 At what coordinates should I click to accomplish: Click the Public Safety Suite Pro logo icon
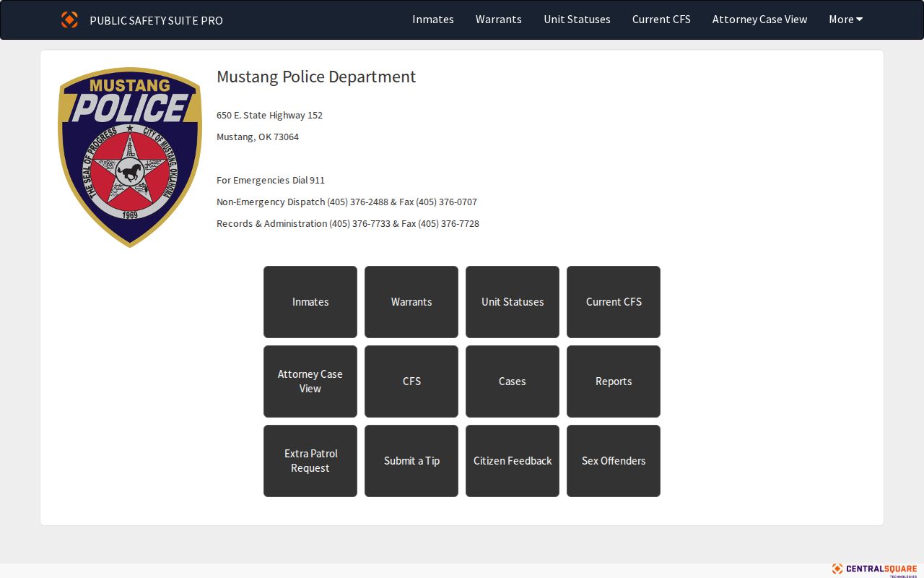69,20
